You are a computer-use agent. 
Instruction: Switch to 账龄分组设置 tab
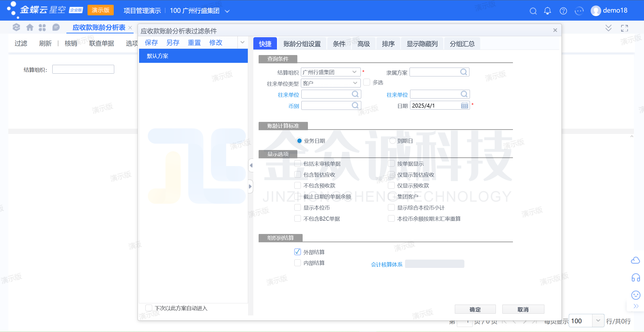pos(302,44)
